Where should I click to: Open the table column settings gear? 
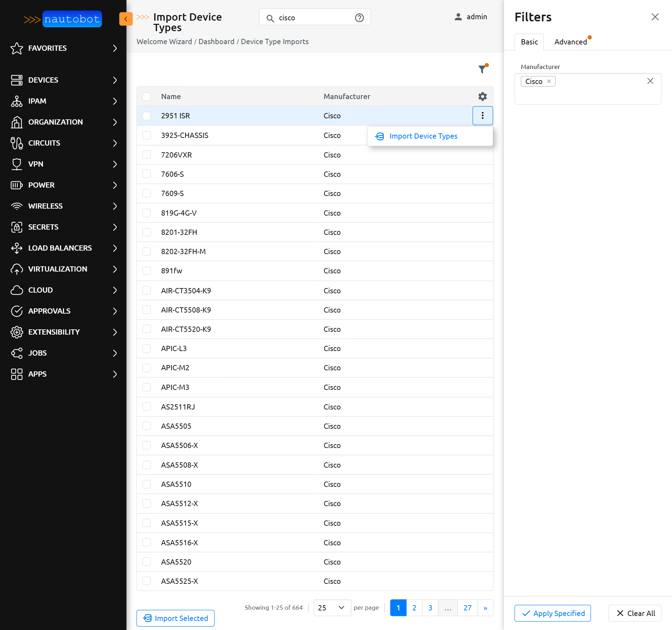(x=482, y=97)
